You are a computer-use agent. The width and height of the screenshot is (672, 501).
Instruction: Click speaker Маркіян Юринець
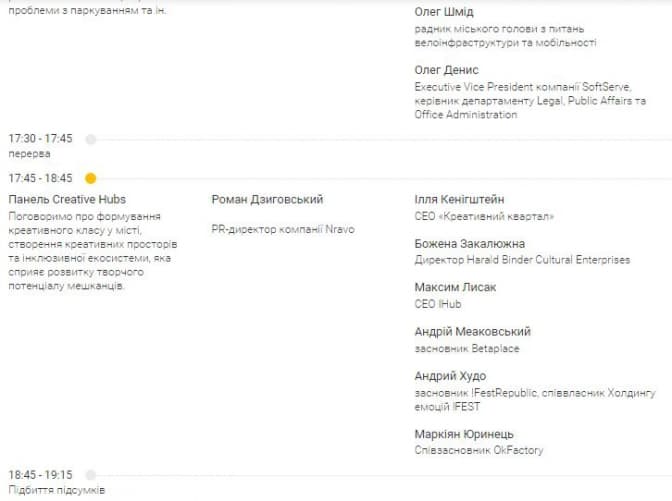[464, 435]
